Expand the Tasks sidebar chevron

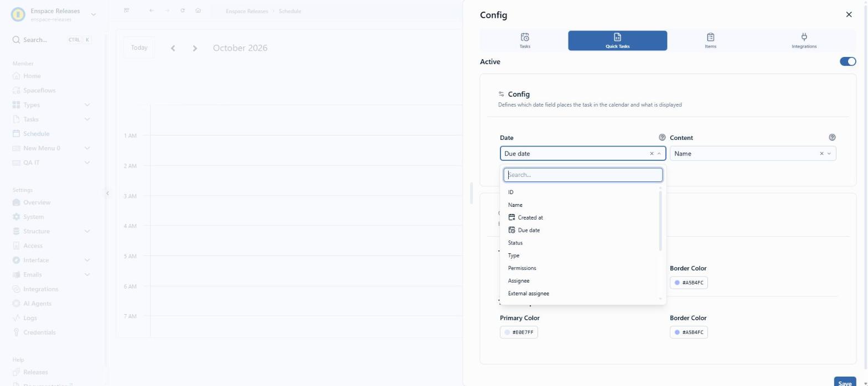87,119
